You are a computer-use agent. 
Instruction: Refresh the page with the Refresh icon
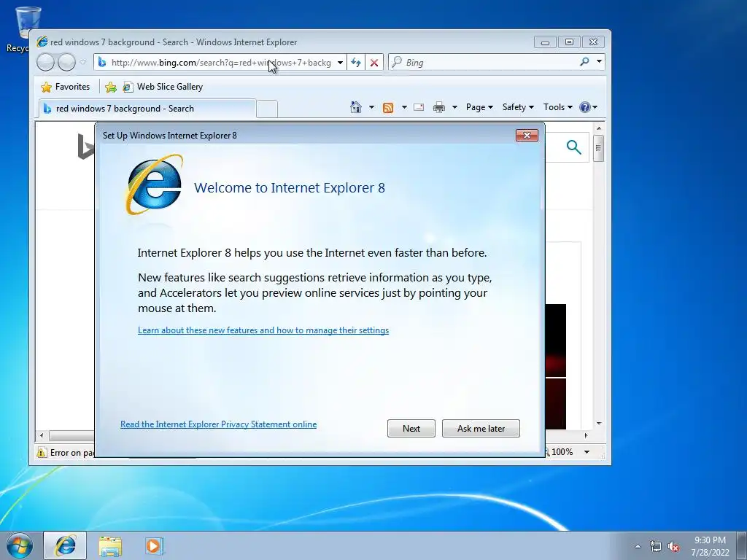(356, 63)
